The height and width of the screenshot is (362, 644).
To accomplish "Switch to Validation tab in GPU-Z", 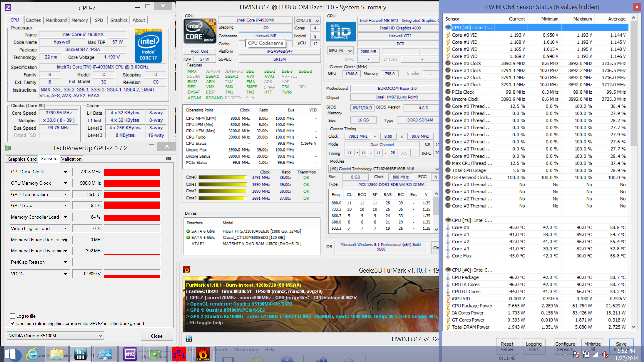I will point(71,159).
